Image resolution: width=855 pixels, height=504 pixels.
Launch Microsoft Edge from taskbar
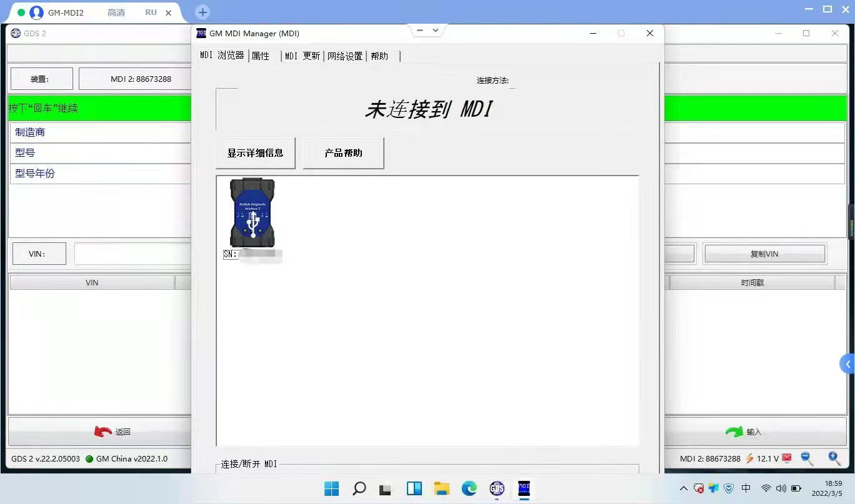(x=469, y=488)
